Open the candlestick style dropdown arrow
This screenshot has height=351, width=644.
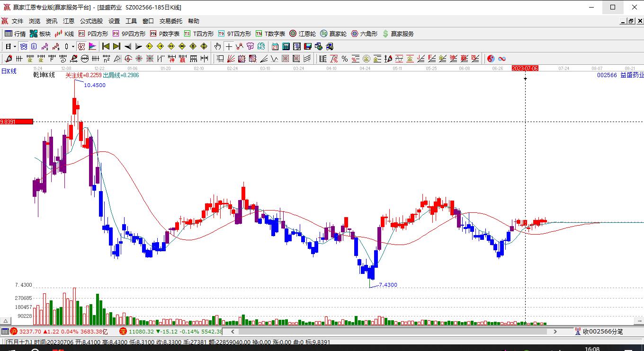[x=73, y=46]
